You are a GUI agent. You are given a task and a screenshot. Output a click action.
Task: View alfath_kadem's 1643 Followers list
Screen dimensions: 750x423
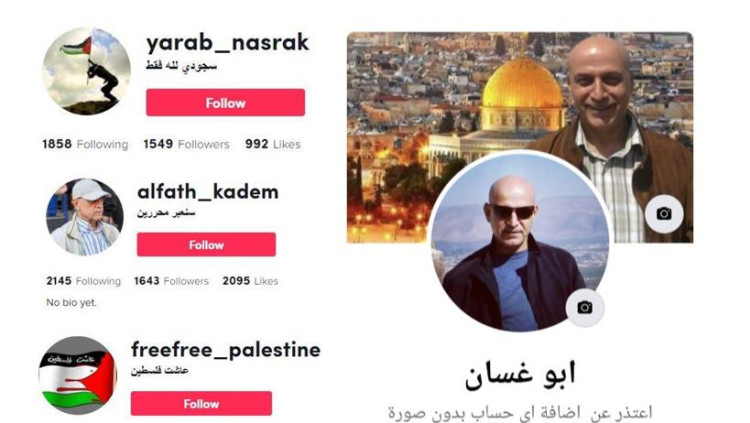pyautogui.click(x=171, y=281)
